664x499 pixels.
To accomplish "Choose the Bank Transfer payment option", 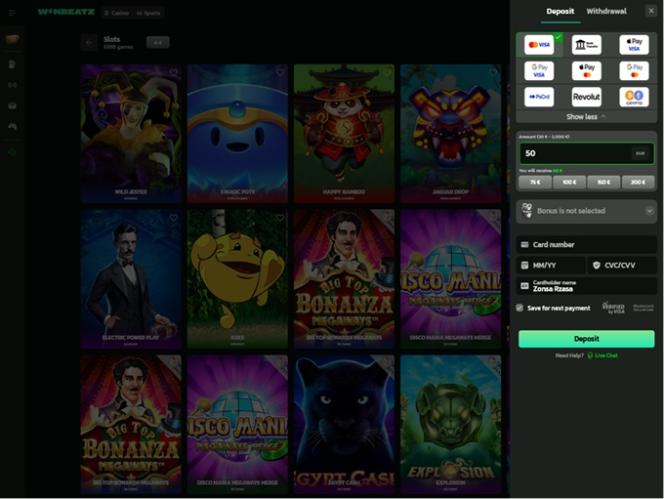I will pos(587,45).
